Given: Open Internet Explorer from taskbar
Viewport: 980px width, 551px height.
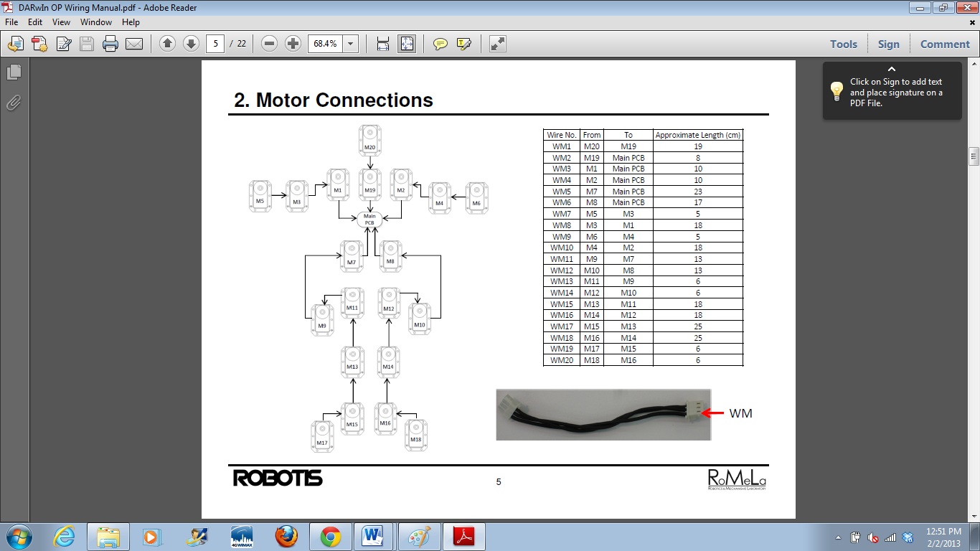Looking at the screenshot, I should (x=65, y=537).
